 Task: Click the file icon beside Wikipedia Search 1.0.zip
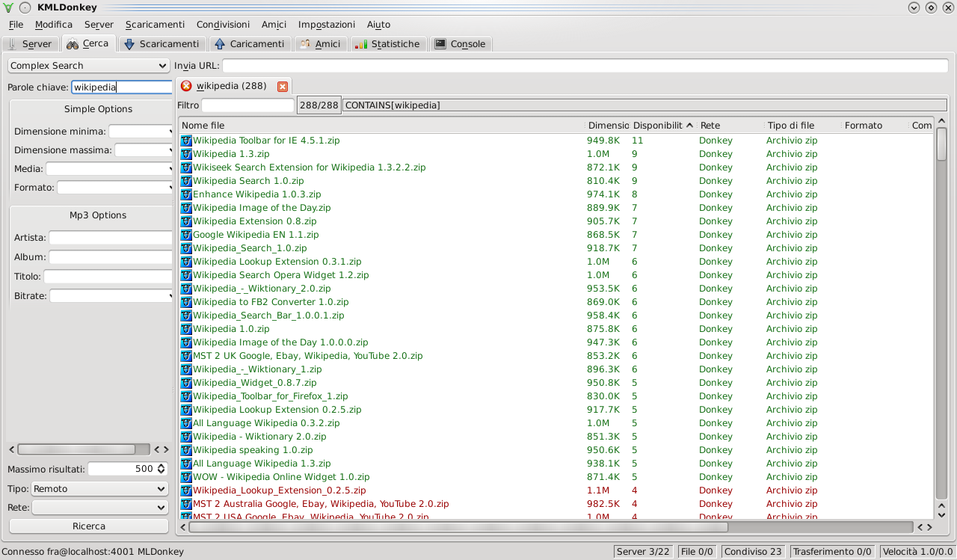(186, 181)
